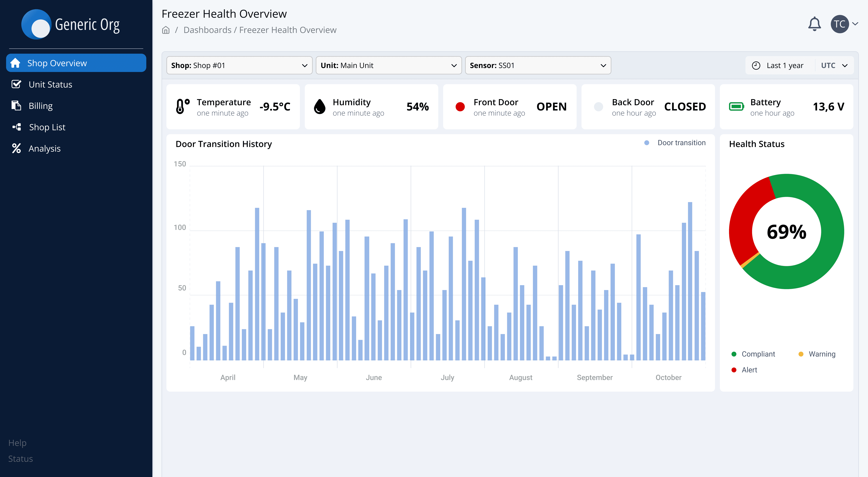Click the 100 y-axis label

(180, 228)
